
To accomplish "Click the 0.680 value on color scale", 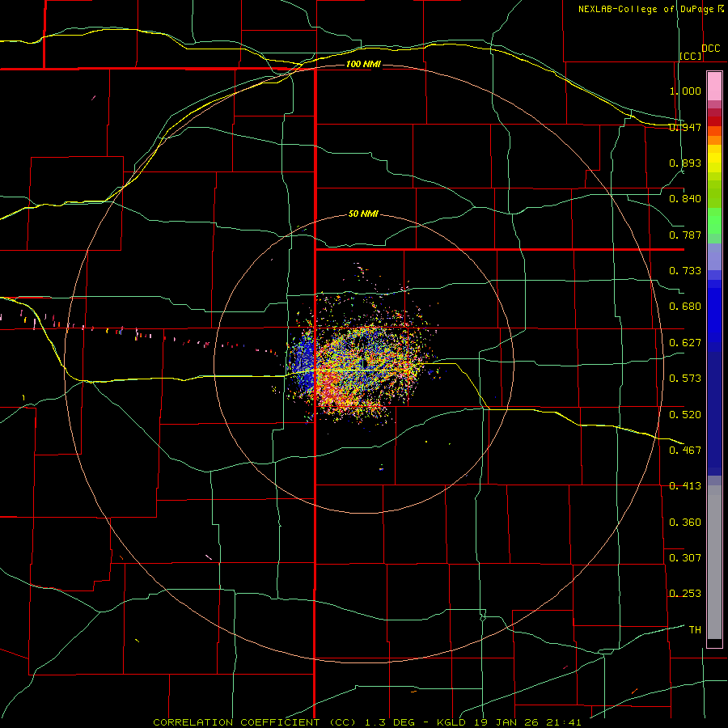I will point(685,307).
